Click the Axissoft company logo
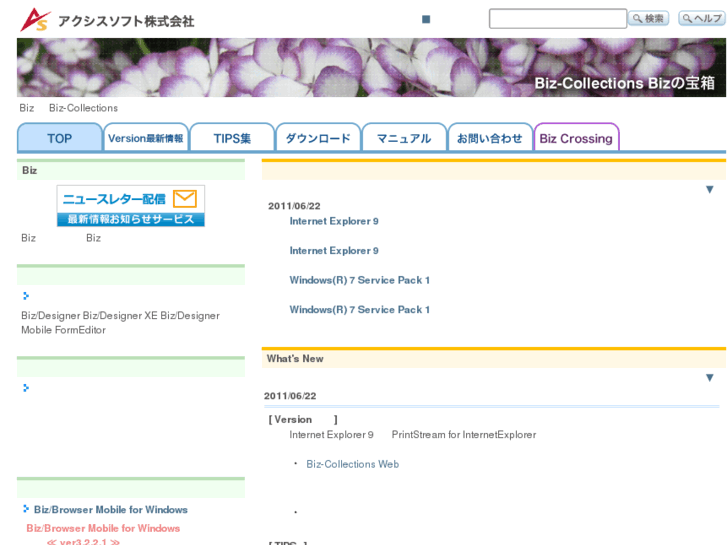727x545 pixels. pos(108,20)
